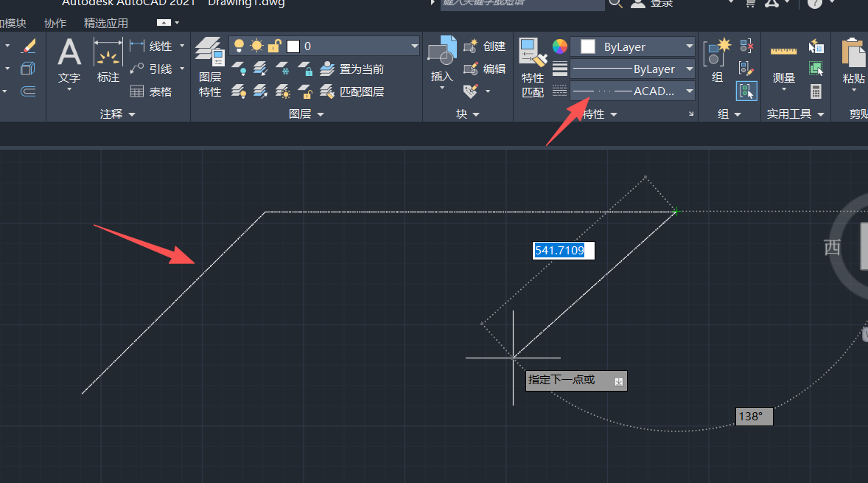Toggle layer freeze sun icon

(x=256, y=46)
